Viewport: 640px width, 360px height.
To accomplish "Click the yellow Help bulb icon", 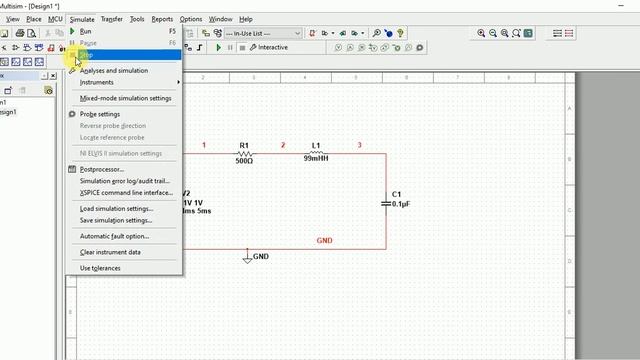I will (400, 33).
